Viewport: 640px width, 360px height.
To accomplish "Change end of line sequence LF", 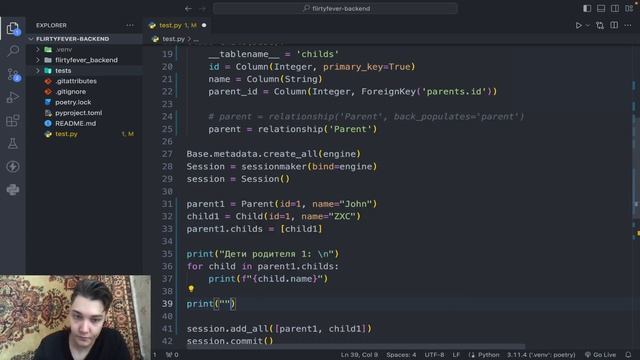I will click(456, 355).
